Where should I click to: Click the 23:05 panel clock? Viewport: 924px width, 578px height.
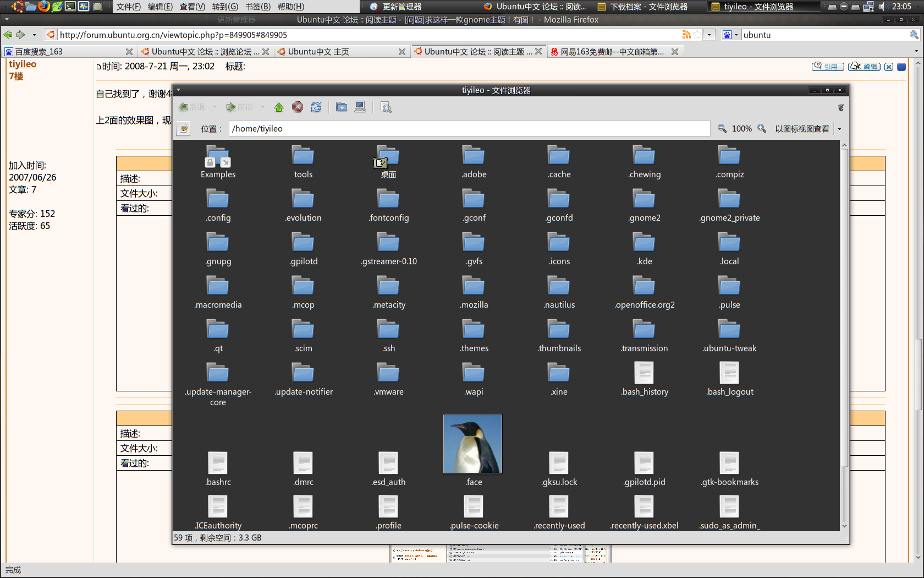pyautogui.click(x=902, y=7)
